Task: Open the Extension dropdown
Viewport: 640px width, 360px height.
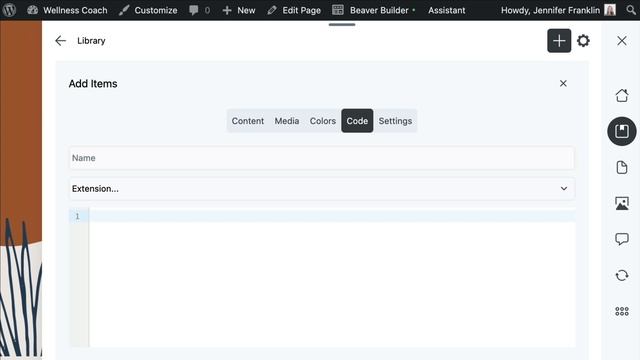Action: point(322,189)
